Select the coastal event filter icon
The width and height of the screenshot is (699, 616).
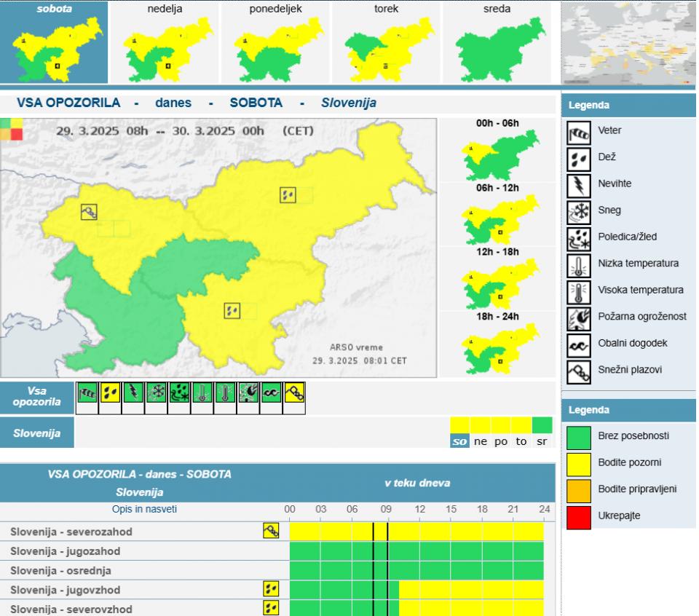pos(271,392)
